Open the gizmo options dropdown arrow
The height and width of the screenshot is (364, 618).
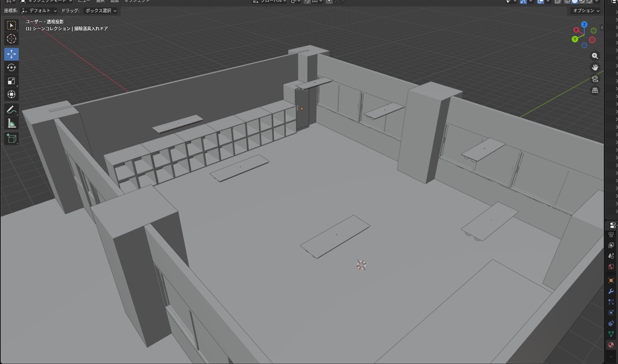tap(530, 1)
